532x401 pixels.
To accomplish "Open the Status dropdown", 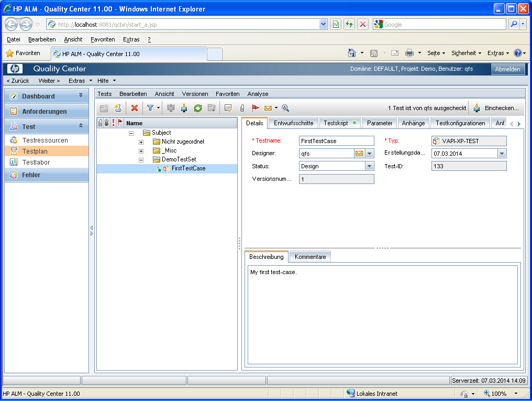I will 370,166.
